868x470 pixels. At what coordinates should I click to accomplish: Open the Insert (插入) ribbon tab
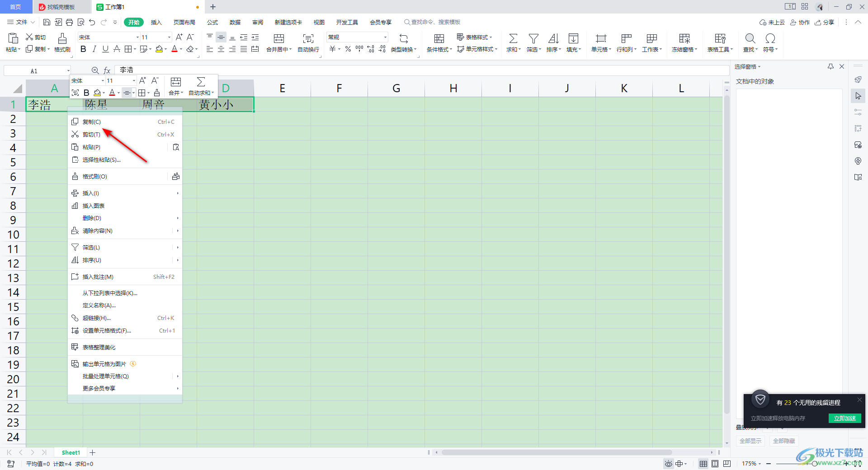click(156, 22)
